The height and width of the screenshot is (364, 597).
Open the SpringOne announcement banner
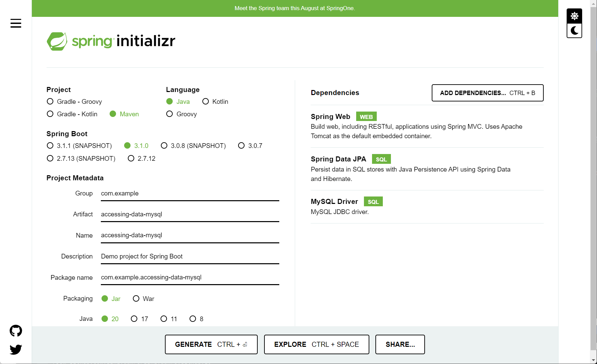295,8
